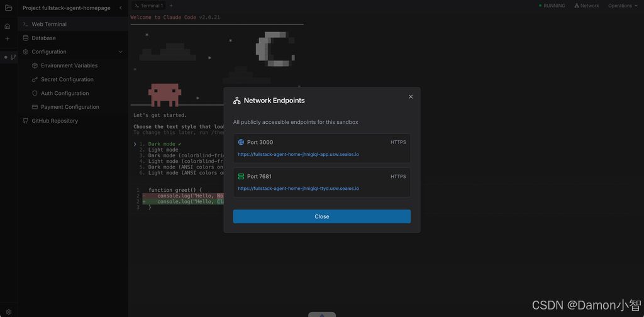Image resolution: width=644 pixels, height=317 pixels.
Task: Open Auth Configuration
Action: pyautogui.click(x=65, y=93)
